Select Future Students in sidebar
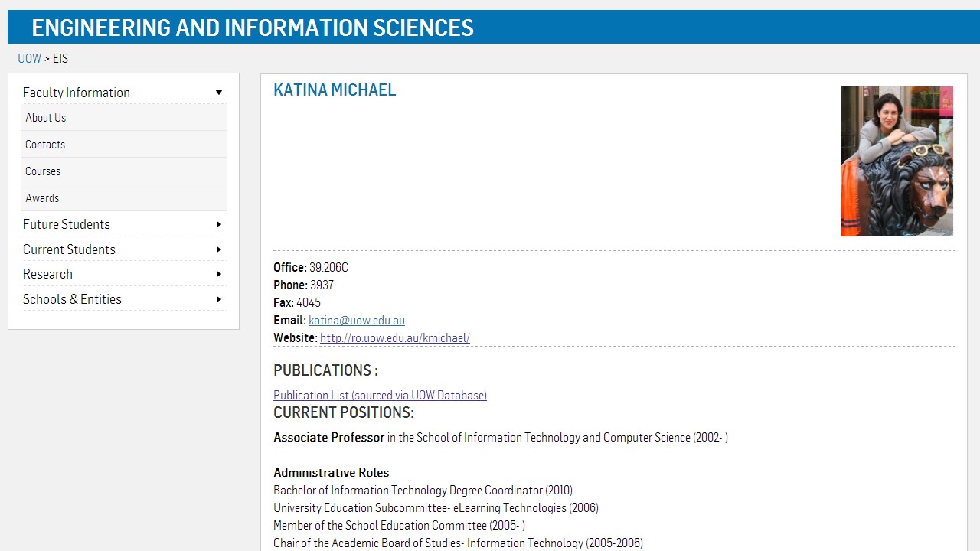The width and height of the screenshot is (980, 551). tap(67, 224)
